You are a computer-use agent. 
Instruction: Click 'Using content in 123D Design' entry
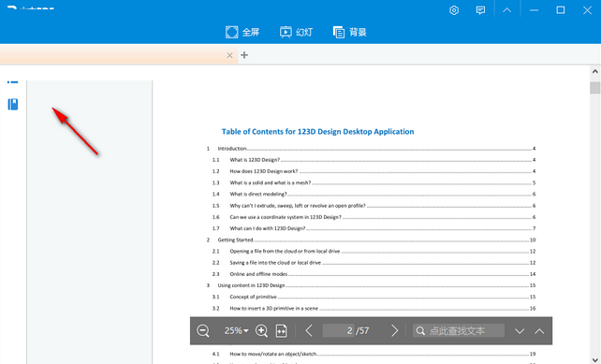click(371, 285)
